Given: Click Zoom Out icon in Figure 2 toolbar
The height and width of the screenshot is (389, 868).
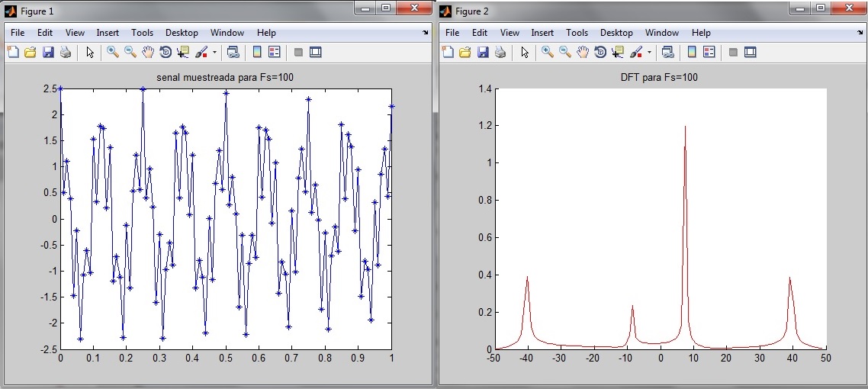Looking at the screenshot, I should point(565,53).
